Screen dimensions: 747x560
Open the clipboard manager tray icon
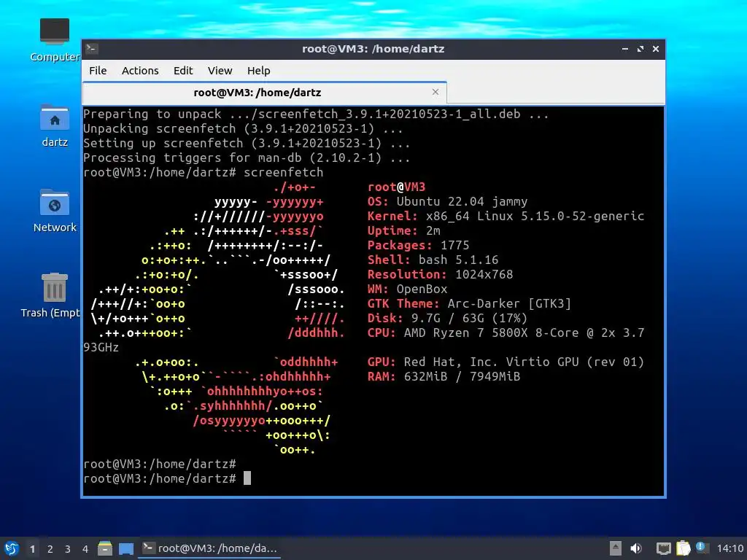coord(683,548)
